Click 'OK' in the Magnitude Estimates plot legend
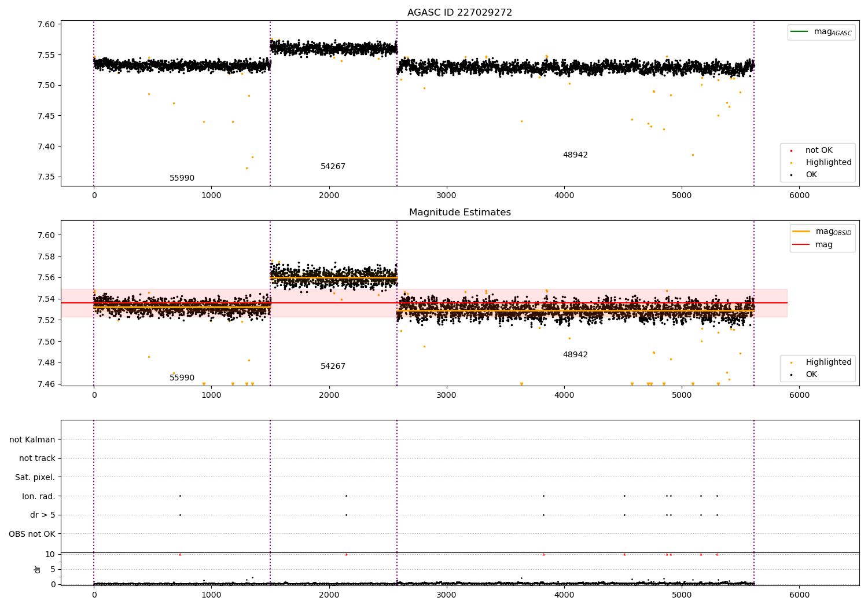This screenshot has width=868, height=608. point(811,375)
